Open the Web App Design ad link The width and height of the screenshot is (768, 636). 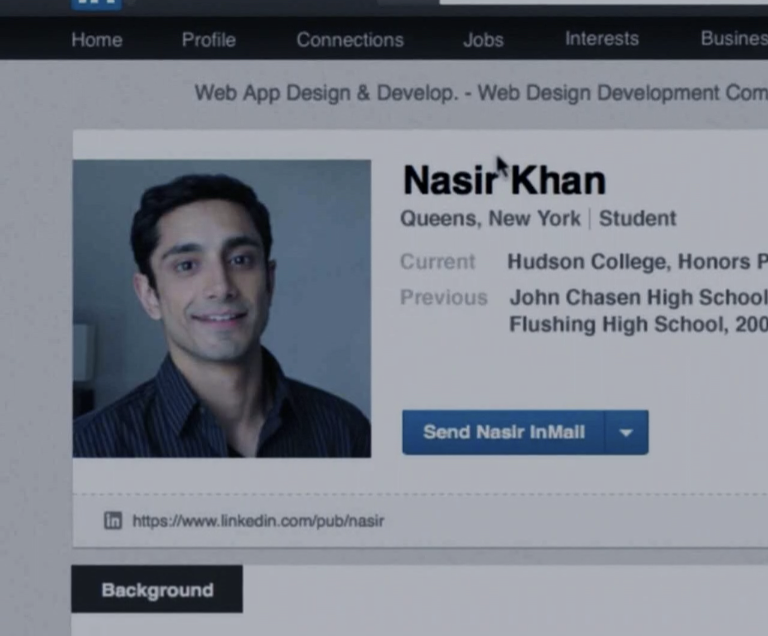click(480, 93)
